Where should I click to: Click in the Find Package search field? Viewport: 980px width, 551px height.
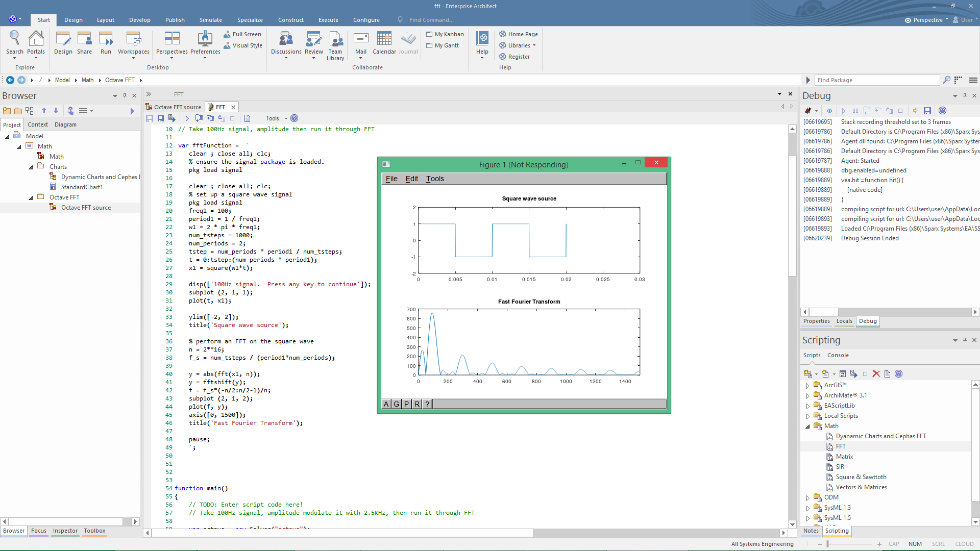pos(875,80)
